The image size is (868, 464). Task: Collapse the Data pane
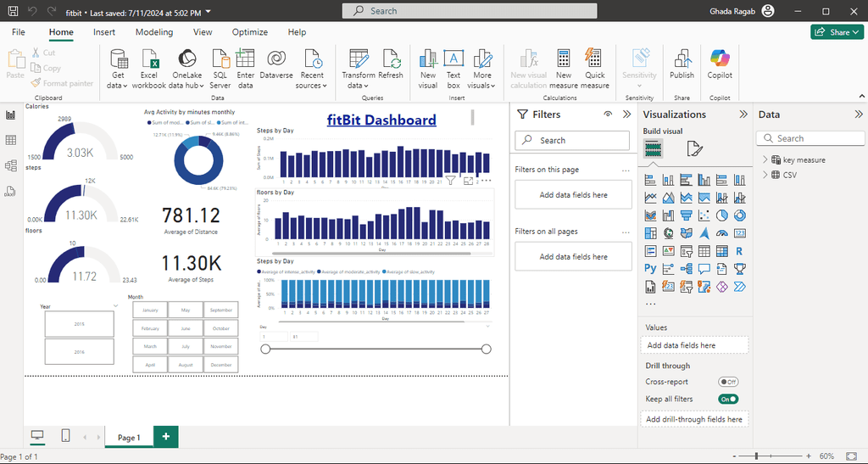point(858,114)
